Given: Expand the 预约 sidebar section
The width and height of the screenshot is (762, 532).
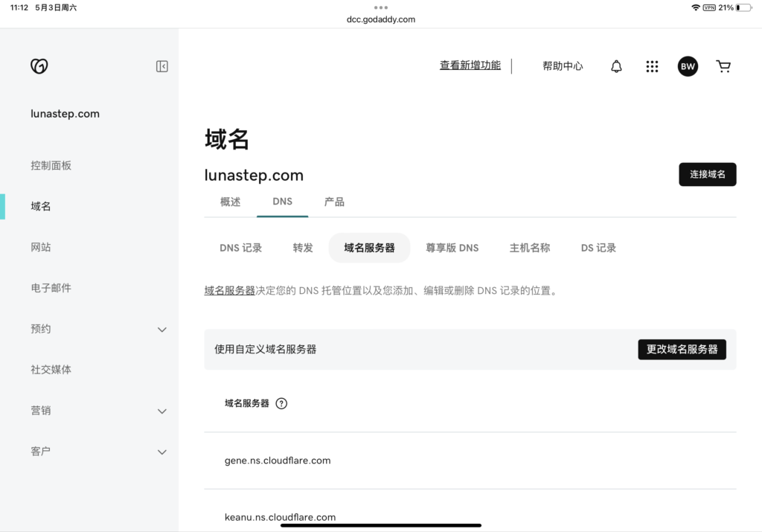Looking at the screenshot, I should 162,330.
